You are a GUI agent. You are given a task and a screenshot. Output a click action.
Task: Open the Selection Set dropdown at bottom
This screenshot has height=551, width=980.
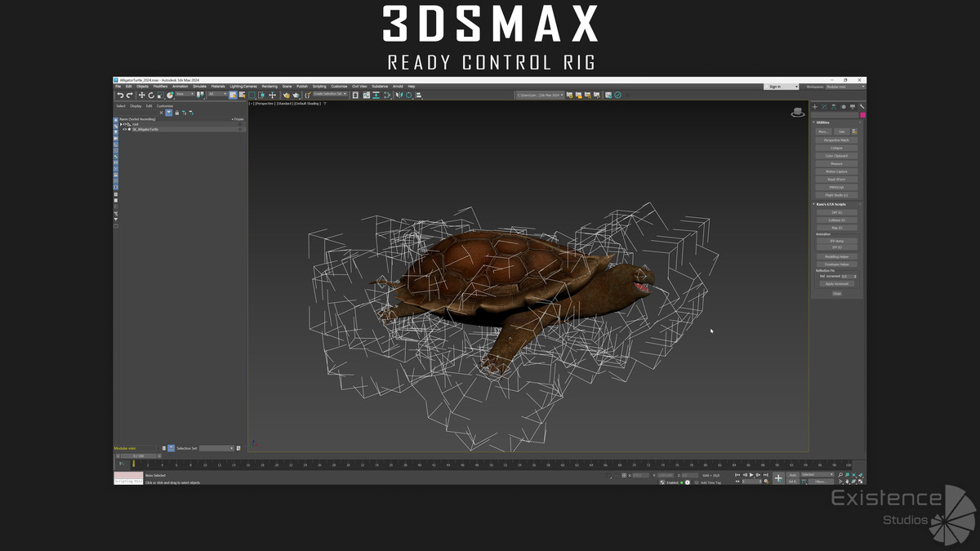(x=216, y=448)
